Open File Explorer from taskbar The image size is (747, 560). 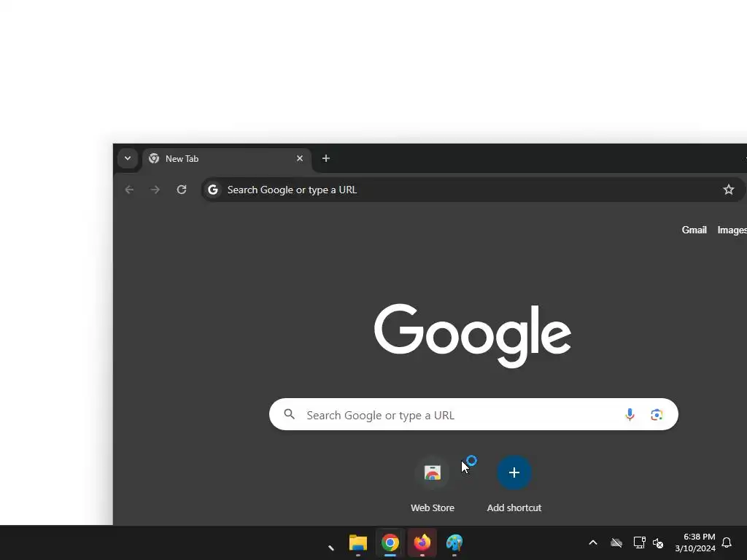(357, 542)
